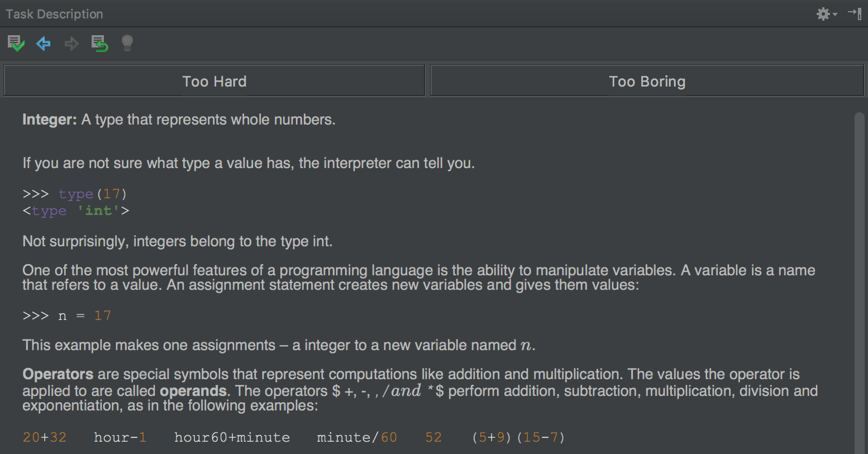The height and width of the screenshot is (454, 868).
Task: Click the Task Description panel title
Action: (54, 14)
